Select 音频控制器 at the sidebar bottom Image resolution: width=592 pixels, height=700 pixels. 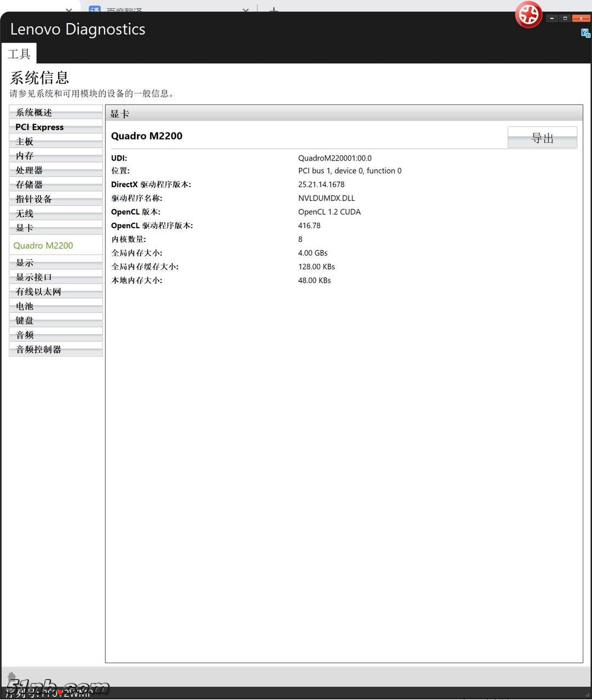tap(37, 349)
